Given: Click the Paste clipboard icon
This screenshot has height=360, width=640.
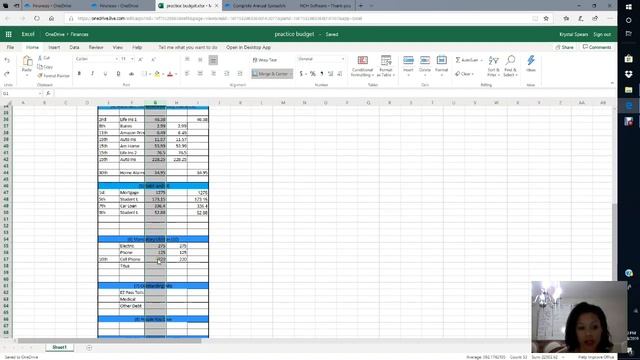Looking at the screenshot, I should (27, 62).
